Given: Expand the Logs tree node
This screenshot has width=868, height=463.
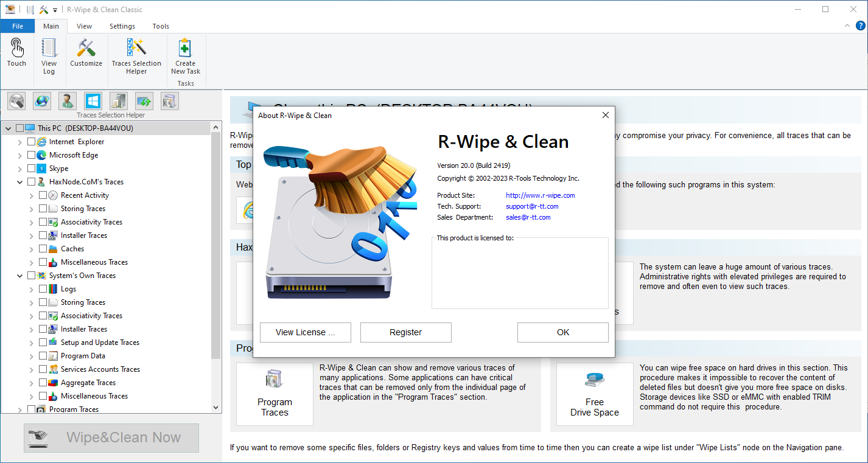Looking at the screenshot, I should click(x=32, y=289).
